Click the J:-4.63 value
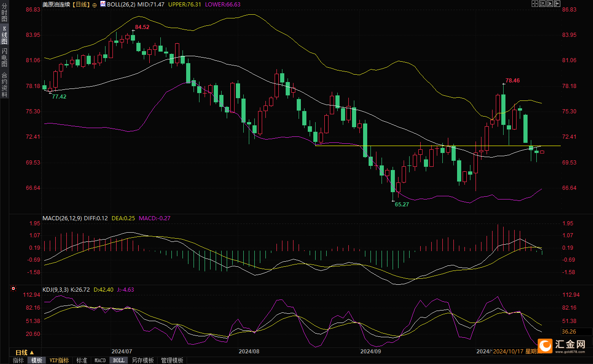The width and height of the screenshot is (593, 364). 126,290
